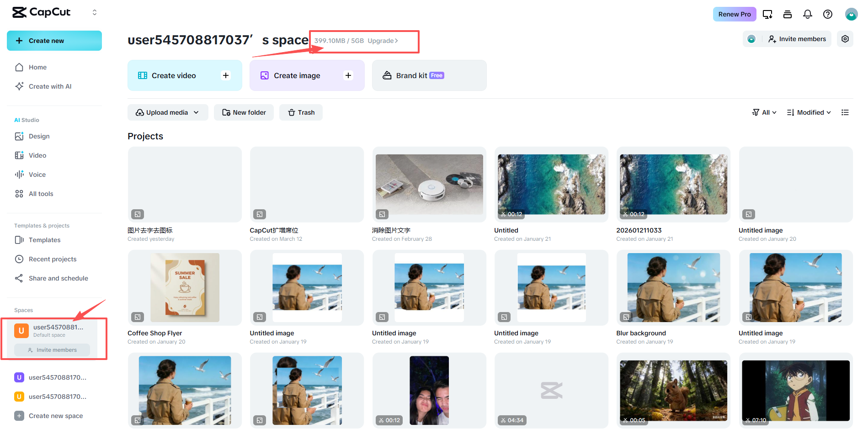Click the "Created yesterday" text
Viewport: 868px width, 429px height.
click(151, 239)
